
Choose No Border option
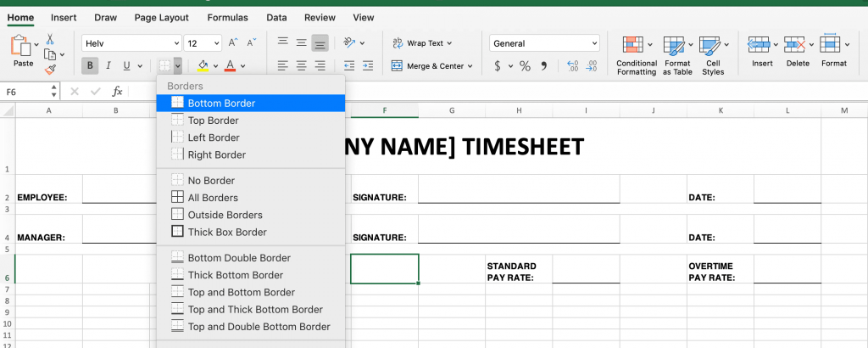(x=251, y=181)
